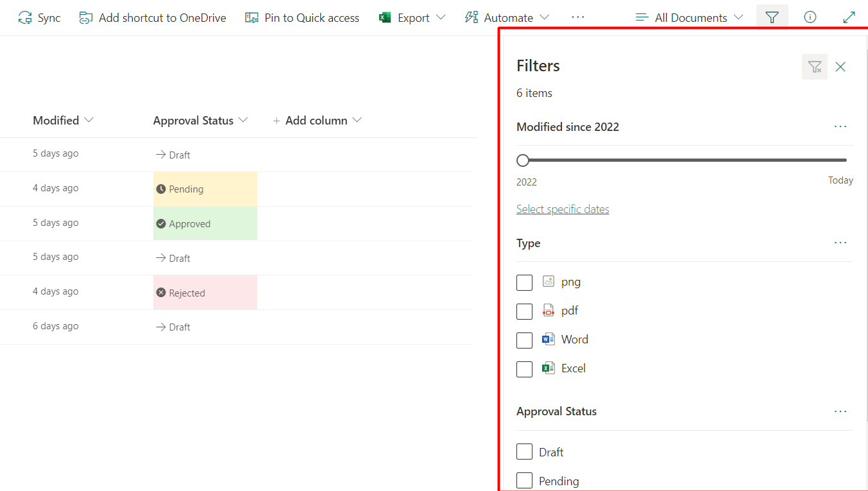The height and width of the screenshot is (491, 868).
Task: Toggle the filters pane funnel icon
Action: point(772,17)
